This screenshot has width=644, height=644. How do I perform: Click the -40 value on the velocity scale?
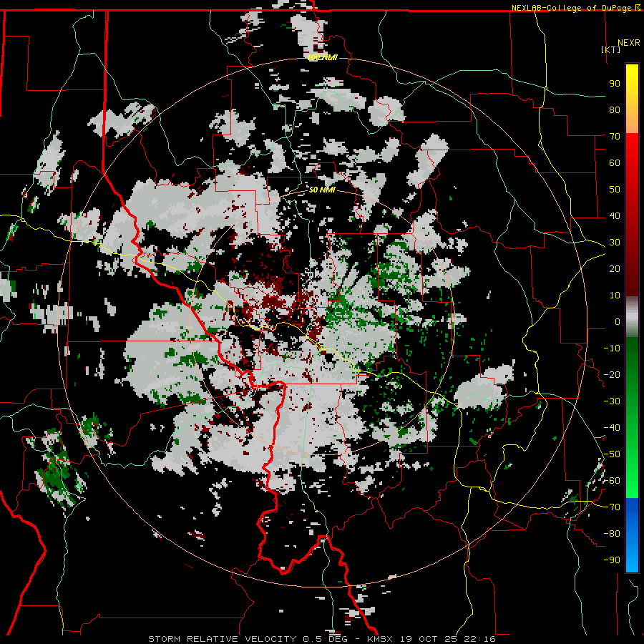[612, 428]
